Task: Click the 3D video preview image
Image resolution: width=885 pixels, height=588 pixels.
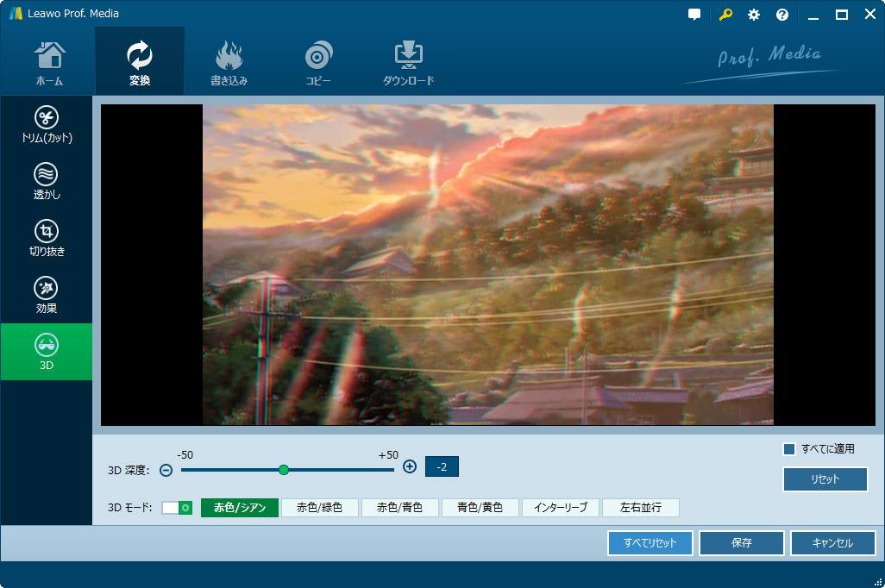Action: [x=488, y=265]
